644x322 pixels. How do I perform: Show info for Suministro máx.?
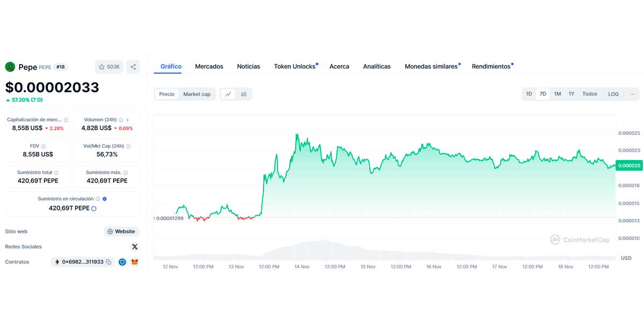(x=126, y=172)
